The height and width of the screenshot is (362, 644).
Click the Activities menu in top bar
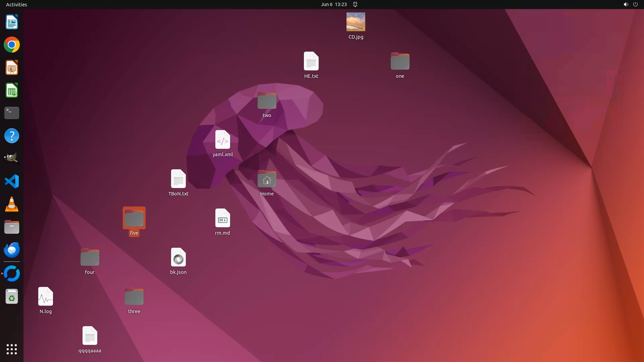tap(16, 4)
